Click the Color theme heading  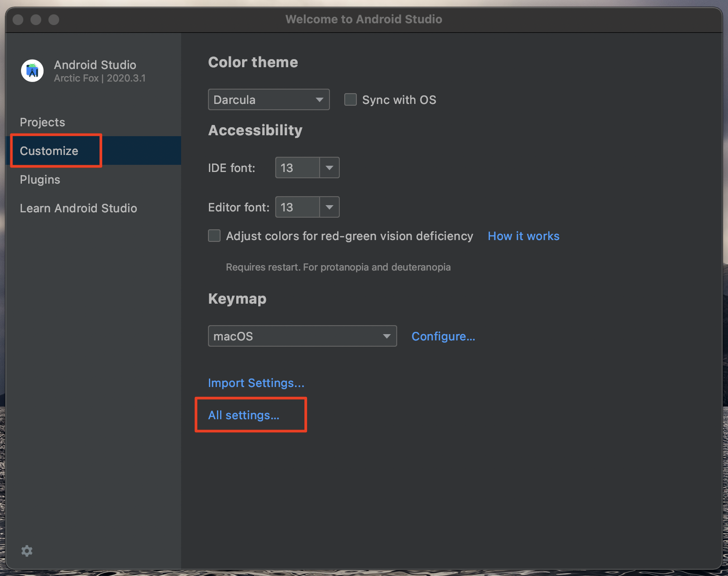[x=253, y=62]
